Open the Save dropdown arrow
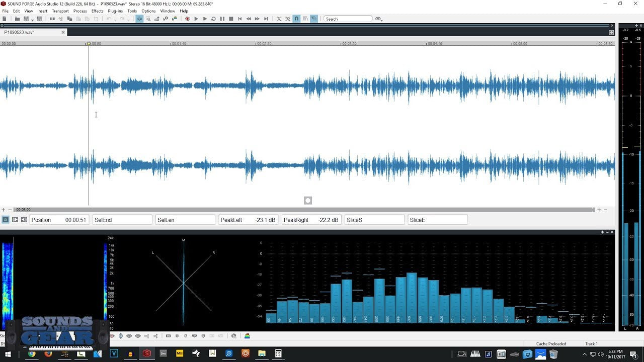Image resolution: width=644 pixels, height=362 pixels. [x=32, y=20]
